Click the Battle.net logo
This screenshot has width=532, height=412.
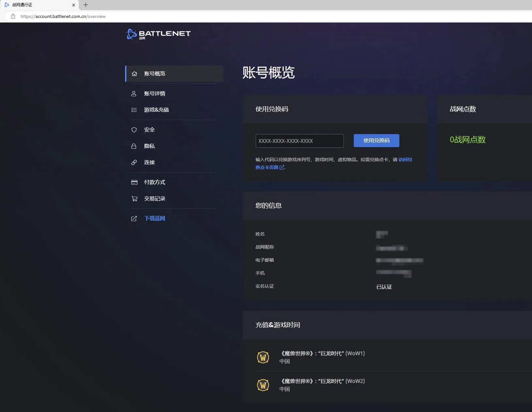click(158, 34)
